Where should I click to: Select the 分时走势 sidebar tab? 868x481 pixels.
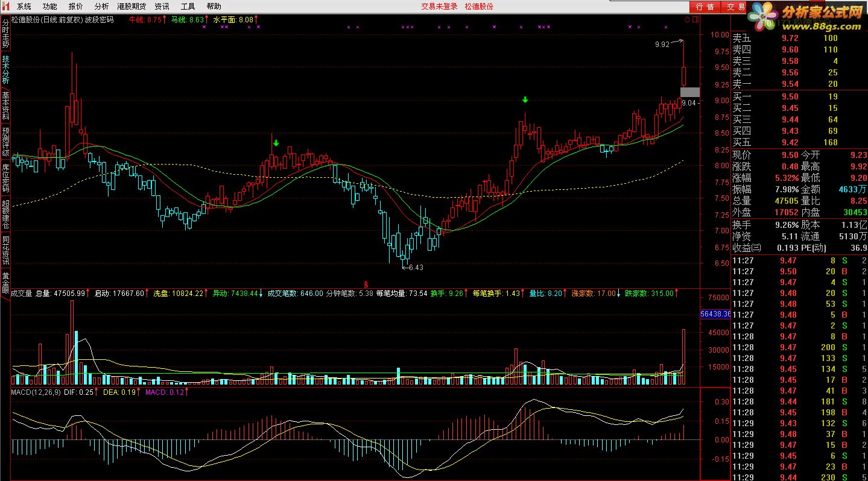[x=5, y=33]
